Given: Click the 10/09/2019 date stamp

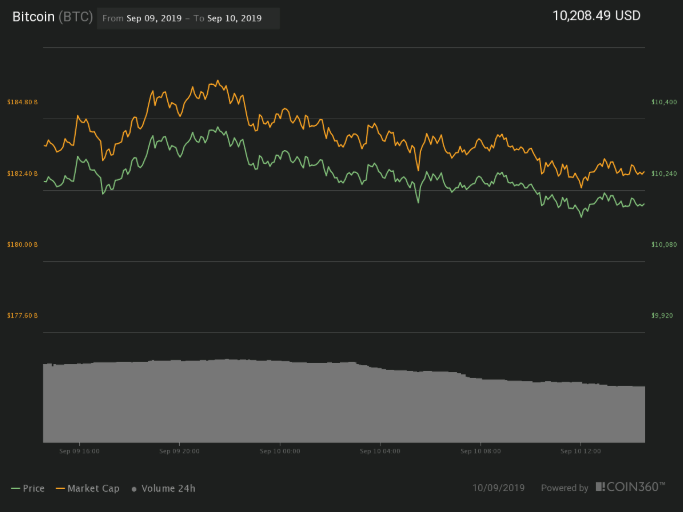Looking at the screenshot, I should pos(498,488).
